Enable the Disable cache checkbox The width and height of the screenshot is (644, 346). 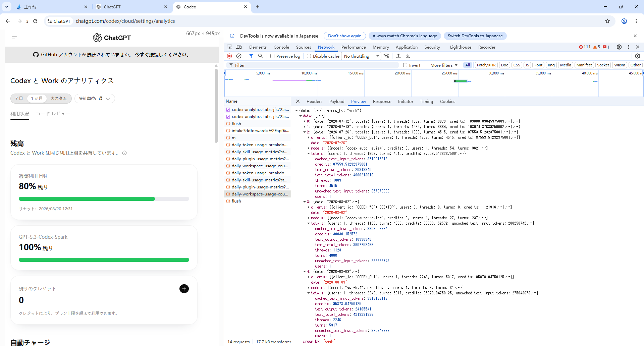309,56
